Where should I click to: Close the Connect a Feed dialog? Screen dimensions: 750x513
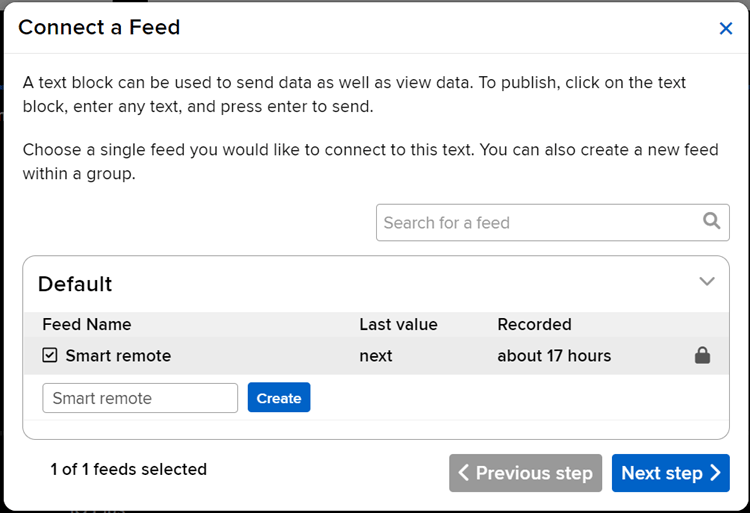pyautogui.click(x=726, y=28)
